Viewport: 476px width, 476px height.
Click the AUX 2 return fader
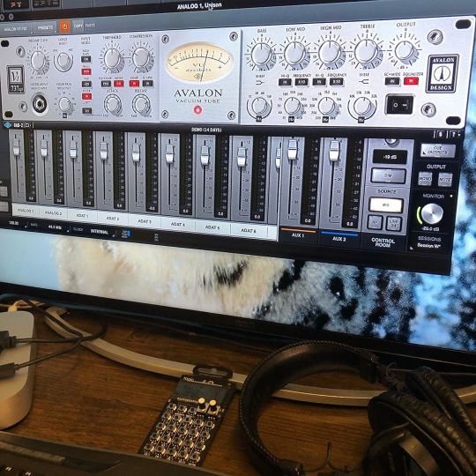[x=334, y=151]
